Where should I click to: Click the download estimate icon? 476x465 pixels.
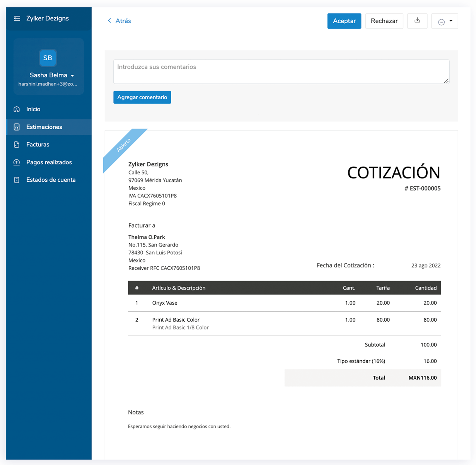click(417, 21)
